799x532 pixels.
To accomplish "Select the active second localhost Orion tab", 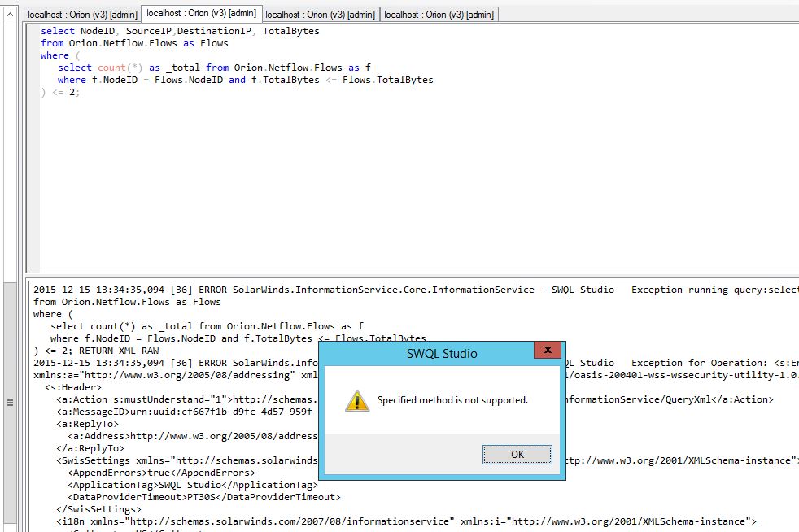I will 201,13.
